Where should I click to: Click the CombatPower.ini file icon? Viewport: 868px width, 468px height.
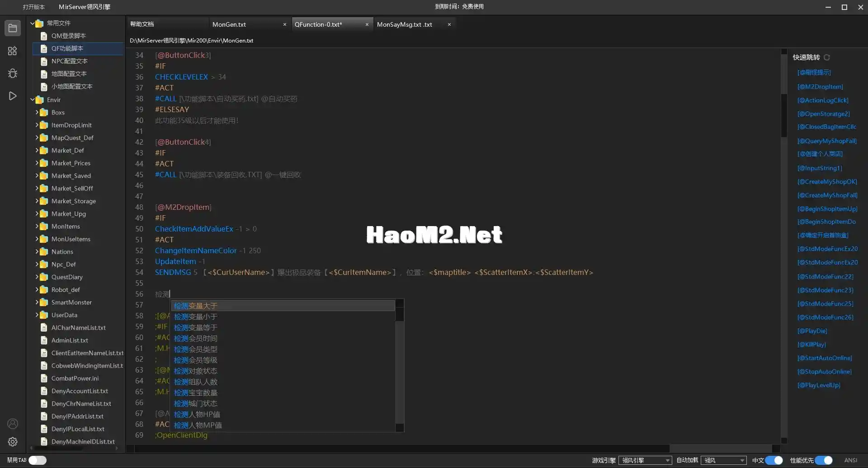(x=44, y=378)
